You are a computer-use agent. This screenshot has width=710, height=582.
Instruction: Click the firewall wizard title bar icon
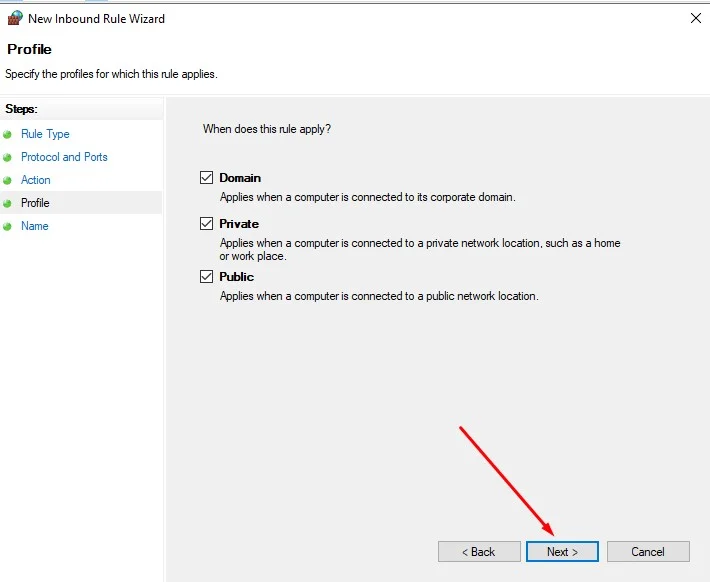(15, 18)
